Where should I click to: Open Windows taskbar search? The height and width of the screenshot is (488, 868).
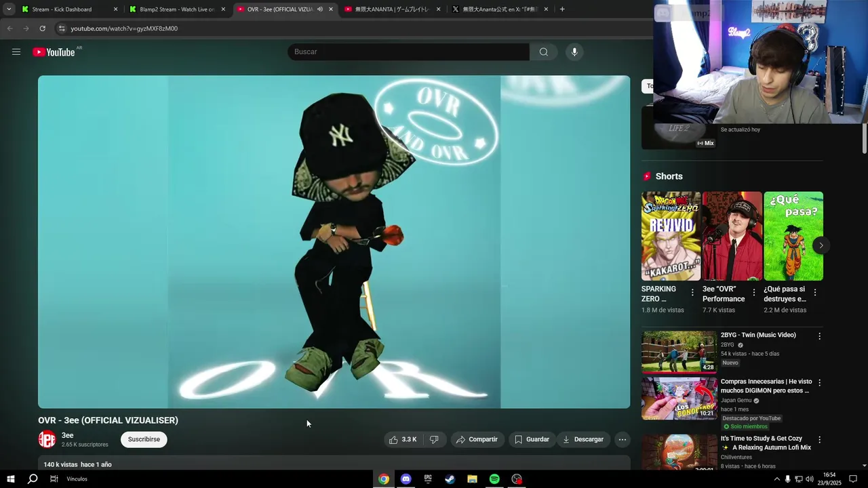pyautogui.click(x=33, y=479)
